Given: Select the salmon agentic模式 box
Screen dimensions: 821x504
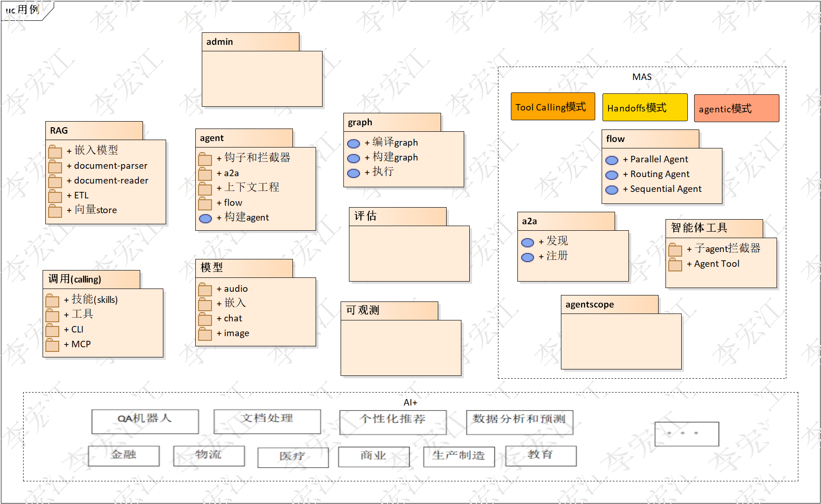Looking at the screenshot, I should pos(736,108).
